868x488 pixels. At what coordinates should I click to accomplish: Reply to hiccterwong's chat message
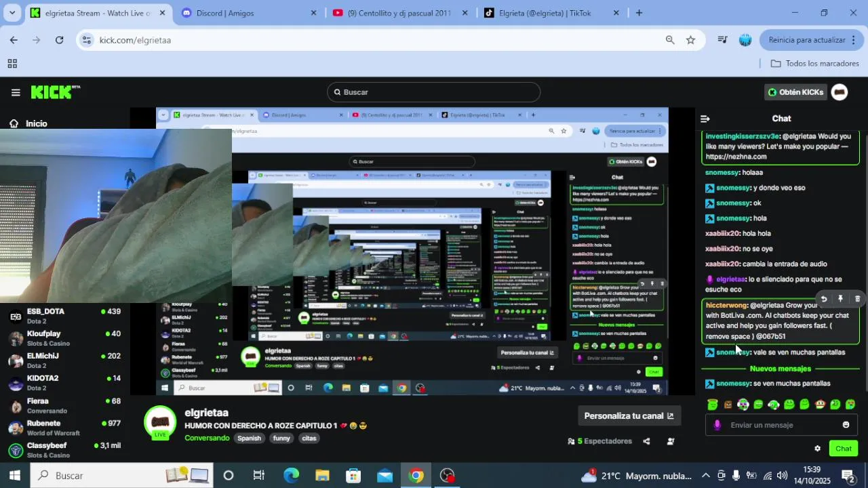tap(824, 299)
